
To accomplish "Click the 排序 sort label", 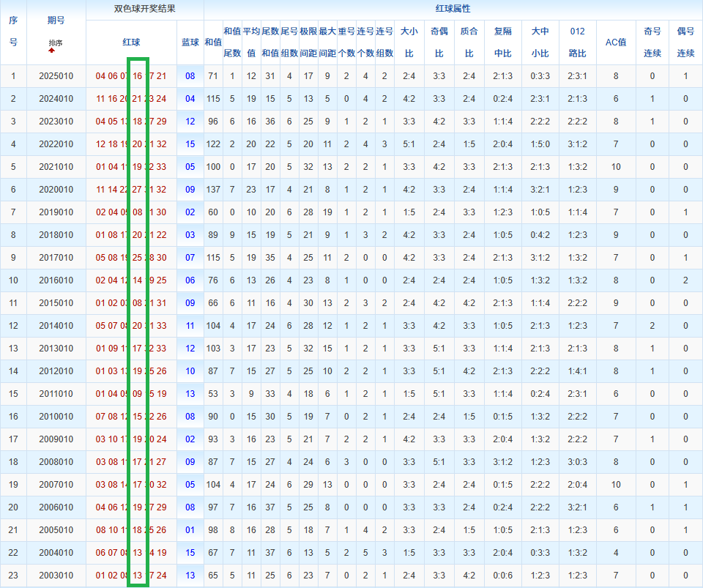I will pyautogui.click(x=56, y=43).
